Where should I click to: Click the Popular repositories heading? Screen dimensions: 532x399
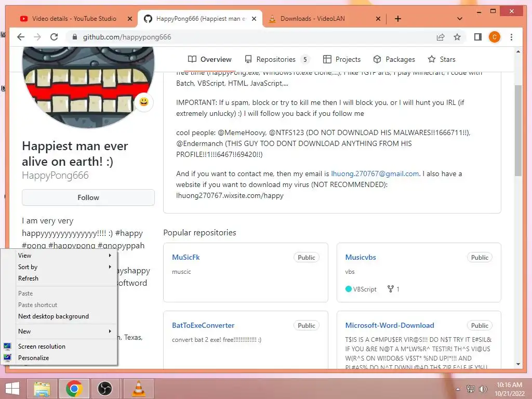point(199,233)
